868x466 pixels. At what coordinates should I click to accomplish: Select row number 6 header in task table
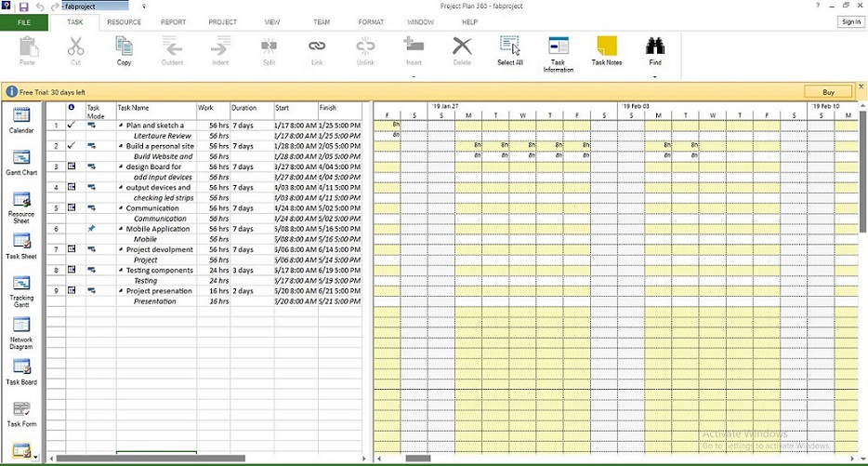click(x=56, y=229)
